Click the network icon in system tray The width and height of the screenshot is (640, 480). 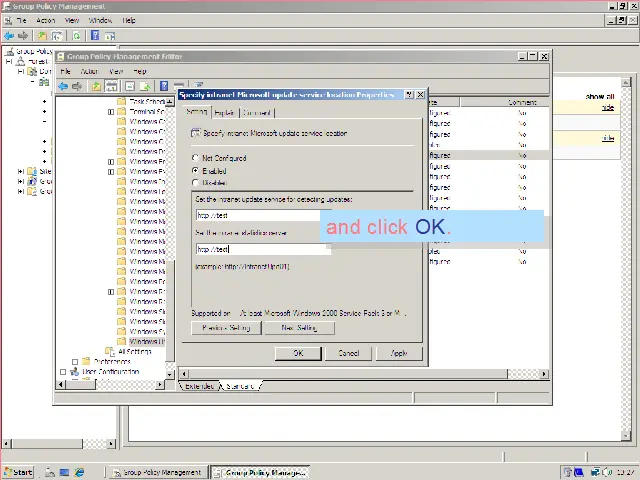click(596, 472)
